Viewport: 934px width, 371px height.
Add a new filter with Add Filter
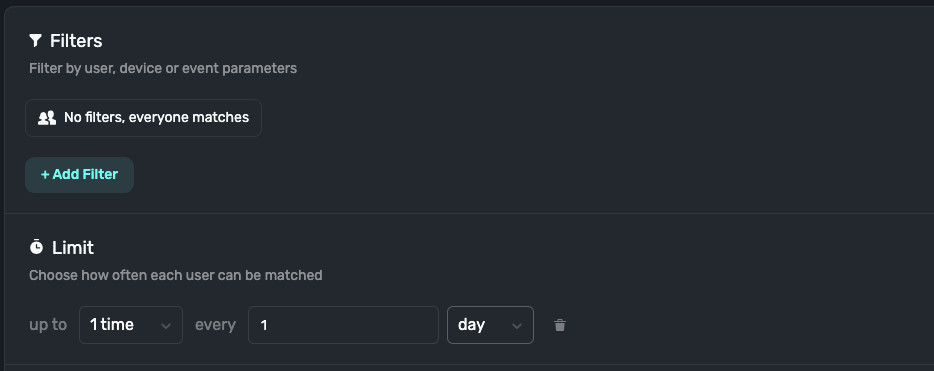tap(79, 174)
